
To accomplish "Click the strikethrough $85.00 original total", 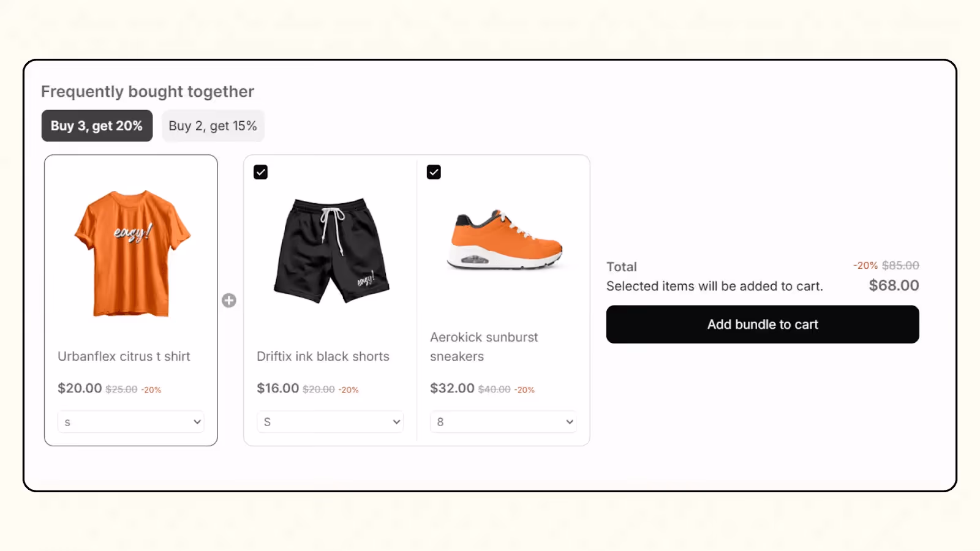I will point(900,265).
